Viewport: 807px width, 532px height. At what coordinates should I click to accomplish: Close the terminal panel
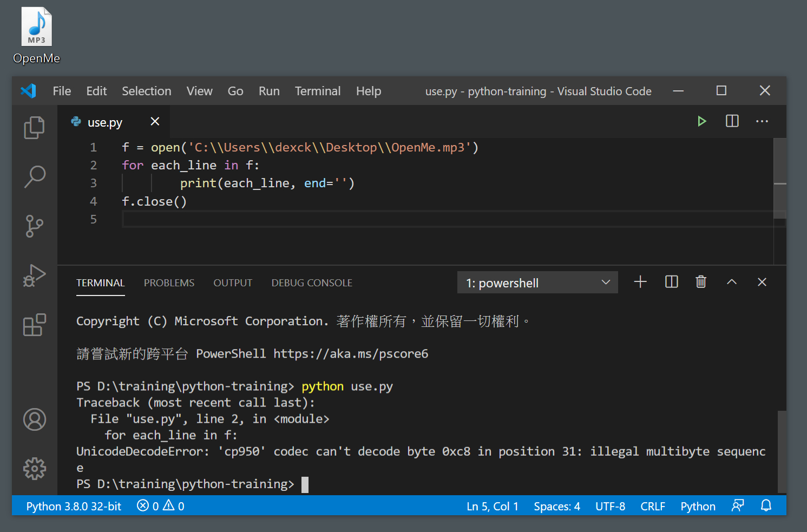coord(762,282)
